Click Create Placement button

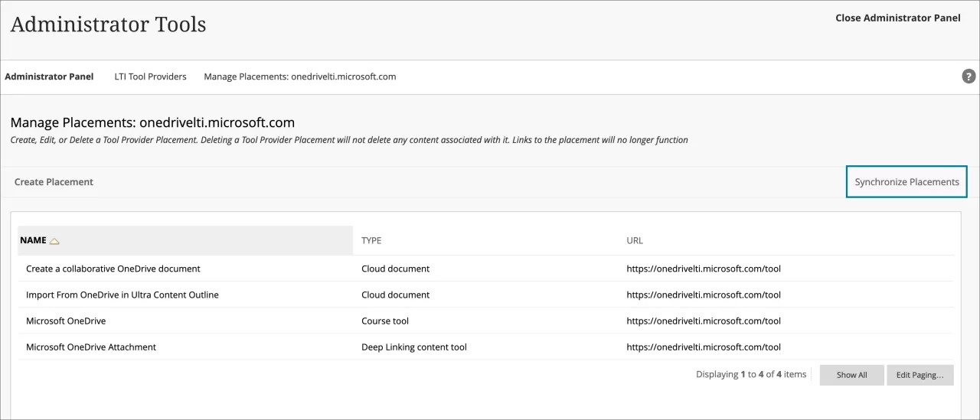click(x=54, y=182)
